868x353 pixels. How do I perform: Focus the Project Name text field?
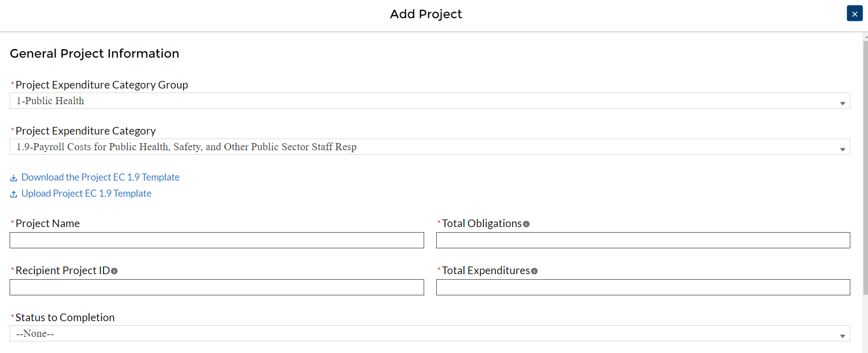[x=216, y=240]
